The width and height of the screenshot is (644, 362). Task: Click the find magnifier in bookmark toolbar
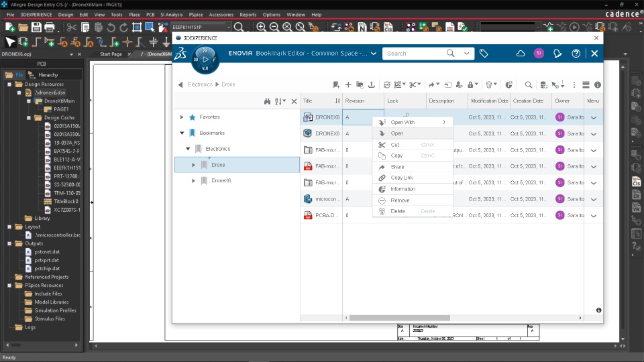528,84
